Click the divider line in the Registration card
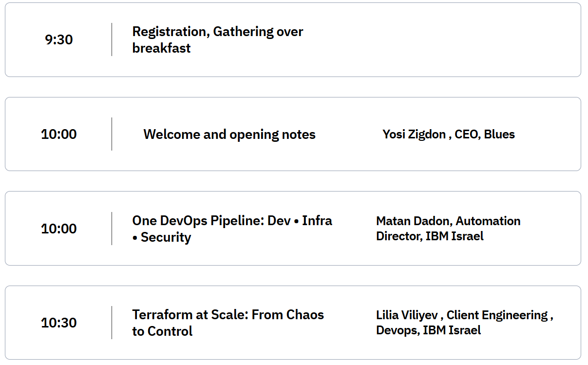The width and height of the screenshot is (588, 365). click(x=112, y=39)
